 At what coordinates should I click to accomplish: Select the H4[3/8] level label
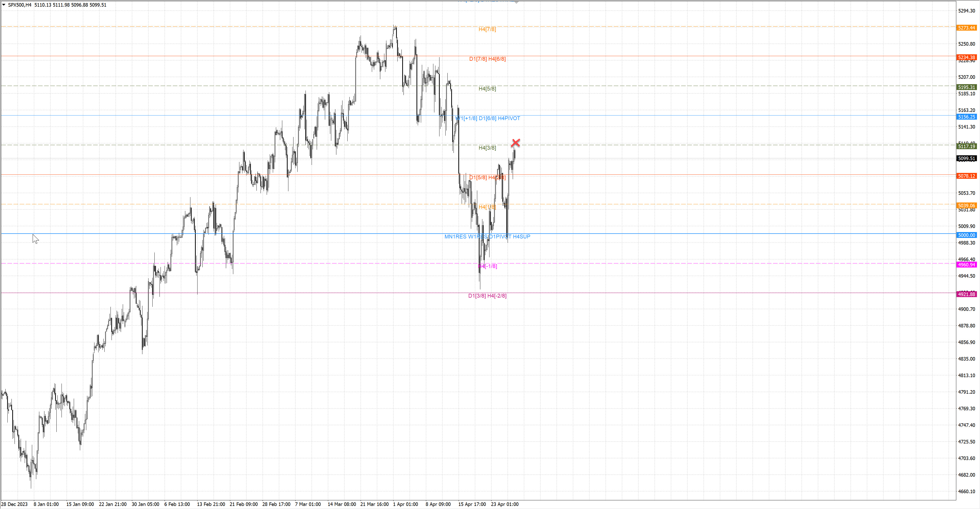487,148
